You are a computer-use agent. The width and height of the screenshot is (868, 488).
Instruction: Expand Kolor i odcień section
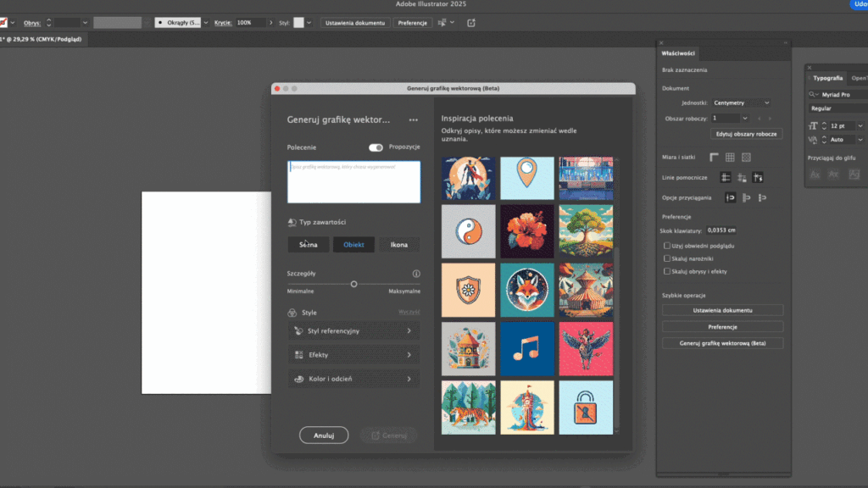(353, 379)
